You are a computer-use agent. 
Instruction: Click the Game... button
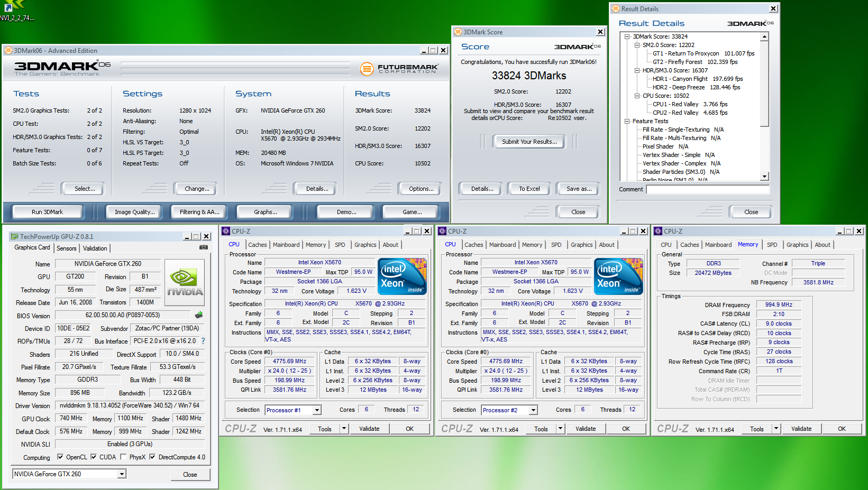click(412, 212)
